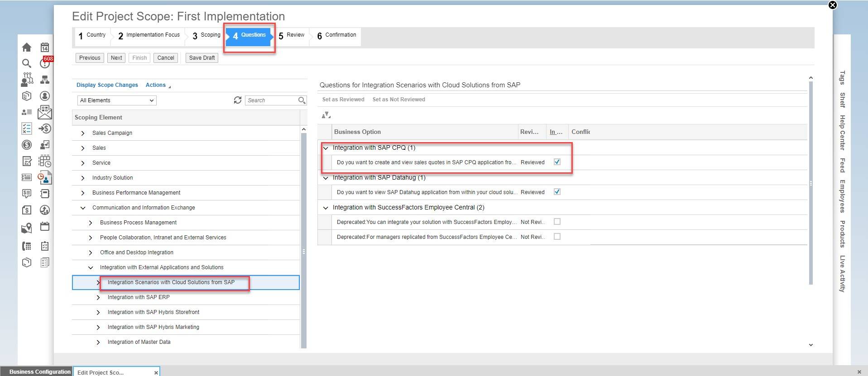Image resolution: width=868 pixels, height=376 pixels.
Task: Open notifications icon with 608 badge
Action: pos(45,63)
